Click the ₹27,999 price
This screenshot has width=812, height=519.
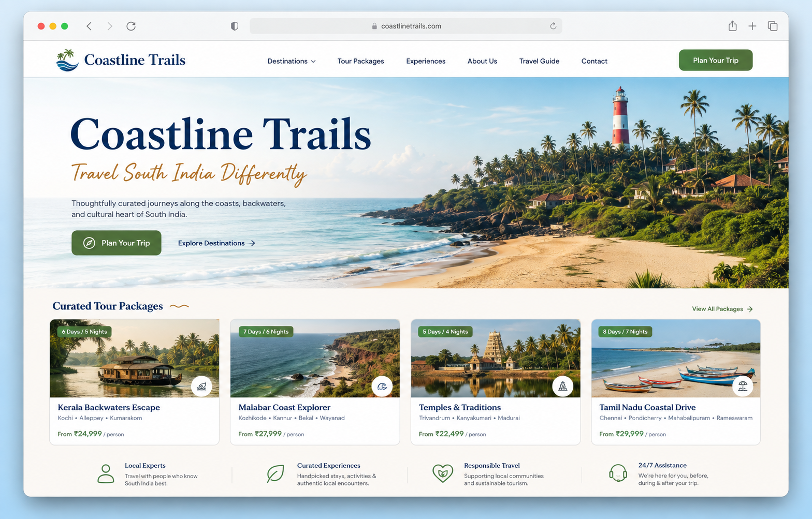268,434
